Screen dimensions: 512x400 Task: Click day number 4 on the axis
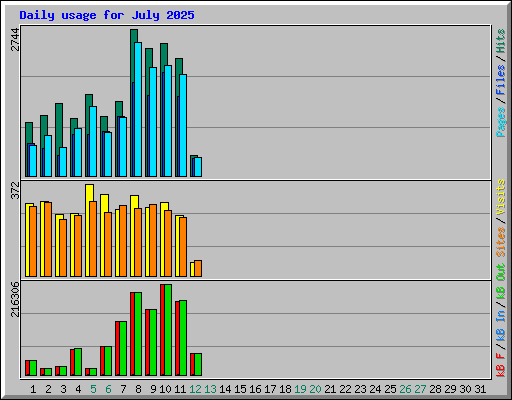[78, 389]
